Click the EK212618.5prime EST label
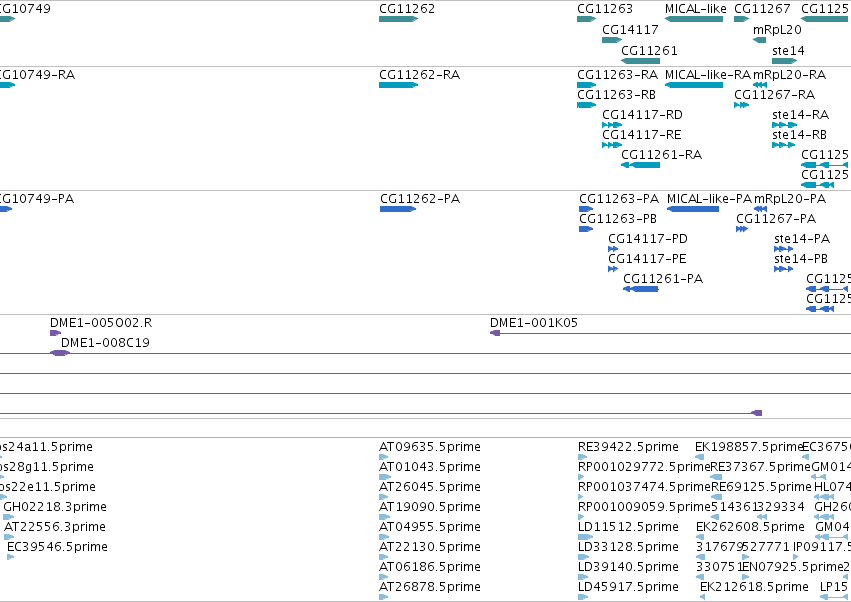The image size is (851, 602). click(x=754, y=587)
